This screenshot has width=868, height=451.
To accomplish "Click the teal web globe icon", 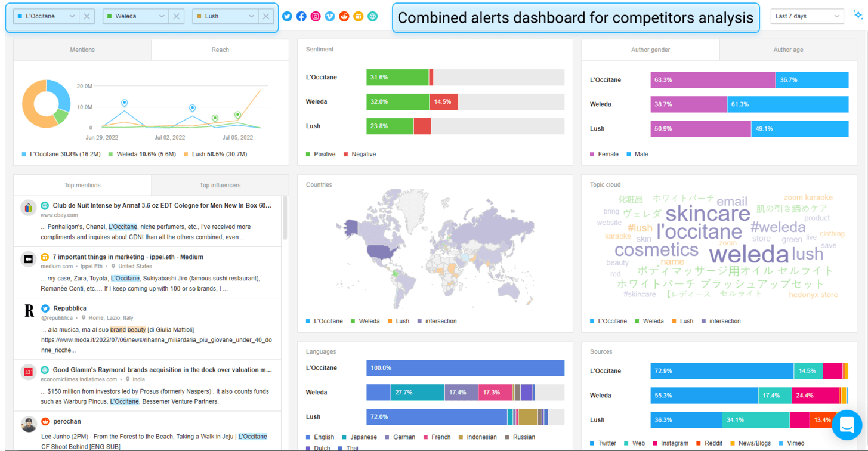I will coord(373,16).
